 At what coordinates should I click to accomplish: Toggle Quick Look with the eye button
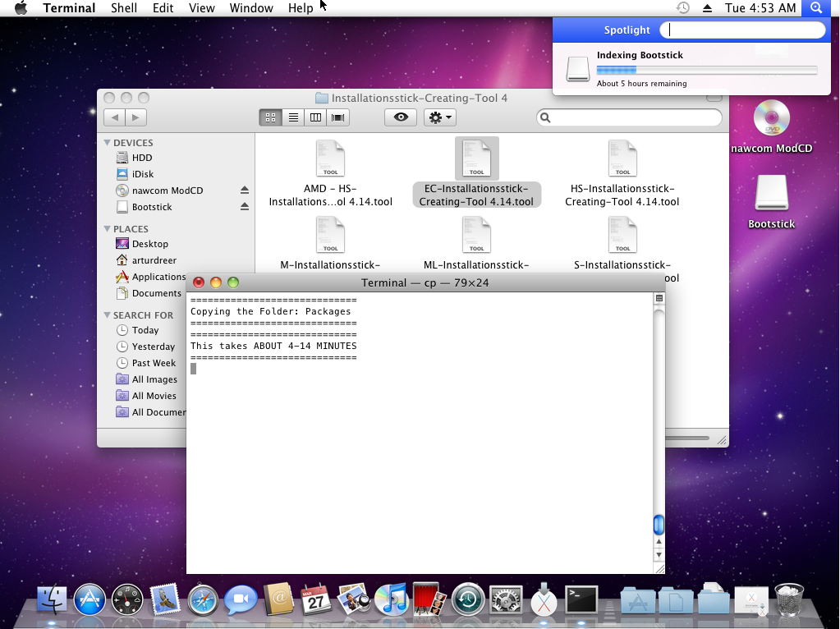tap(400, 117)
